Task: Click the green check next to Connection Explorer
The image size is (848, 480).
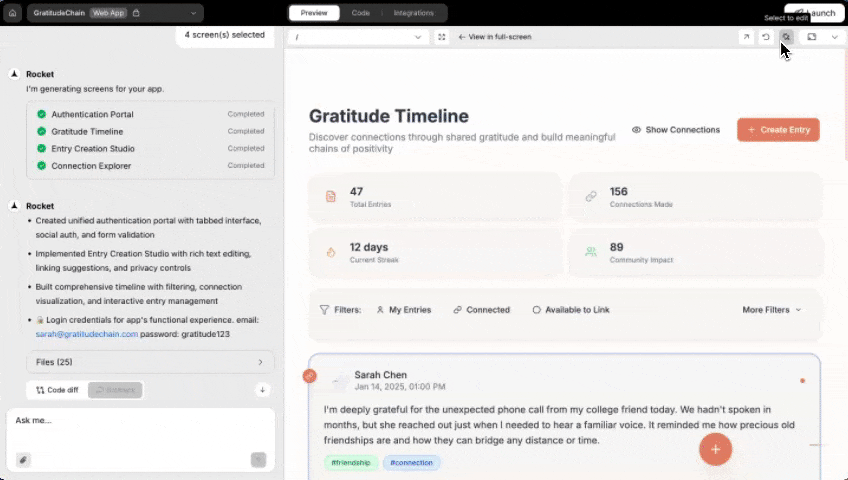Action: (41, 165)
